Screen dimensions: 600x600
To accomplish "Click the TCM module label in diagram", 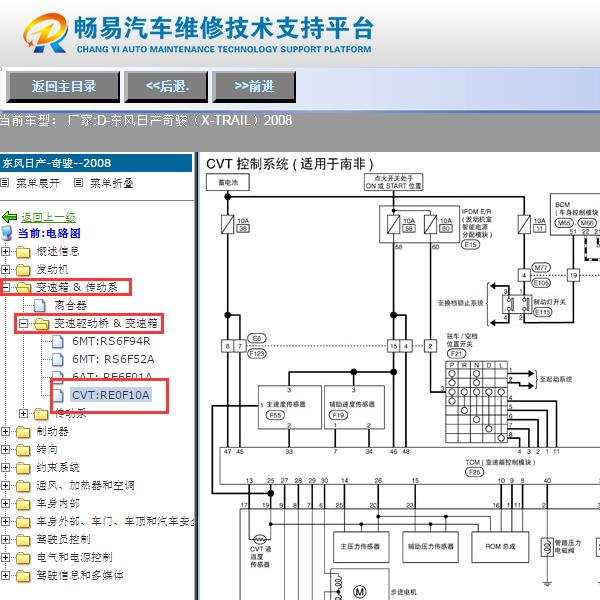I will point(500,462).
